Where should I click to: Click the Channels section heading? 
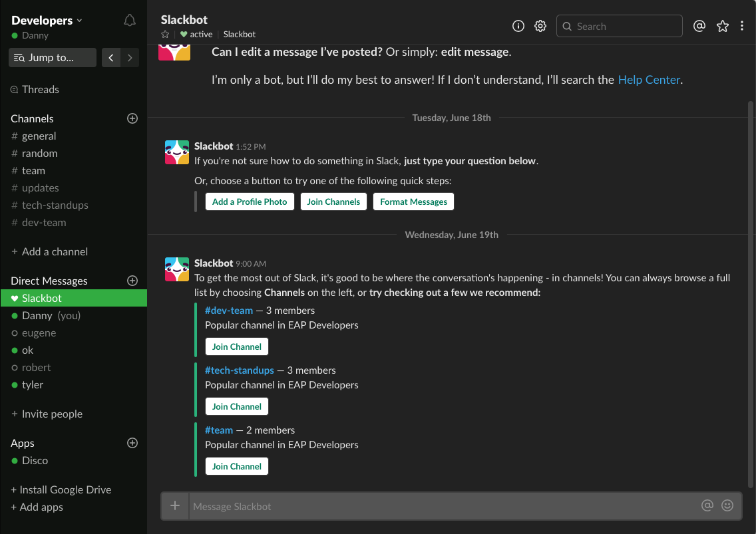[x=32, y=118]
